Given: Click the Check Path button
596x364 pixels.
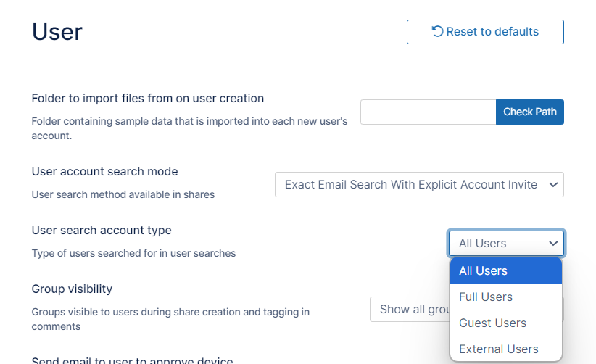Looking at the screenshot, I should pyautogui.click(x=529, y=112).
